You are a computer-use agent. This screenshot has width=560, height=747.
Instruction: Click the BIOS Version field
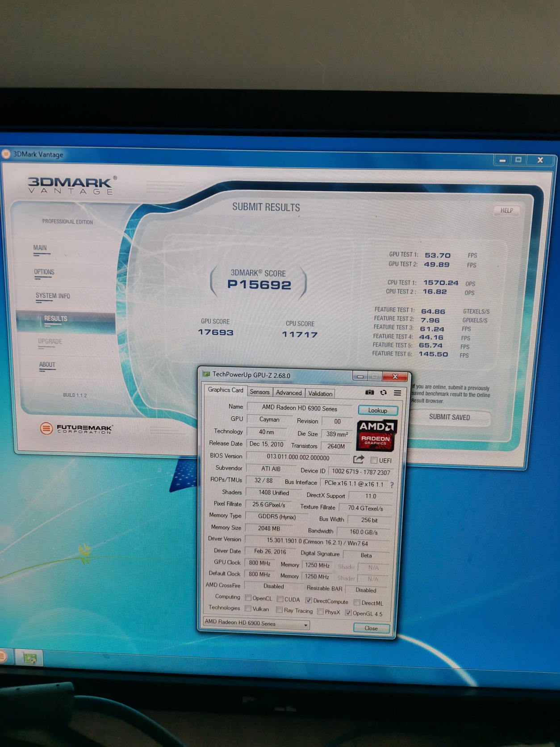click(298, 457)
